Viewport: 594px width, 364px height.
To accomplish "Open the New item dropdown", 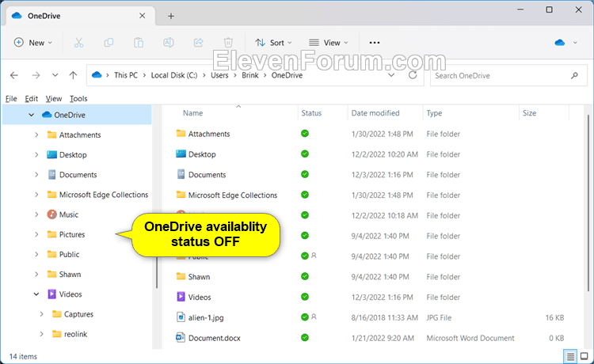I will point(33,43).
